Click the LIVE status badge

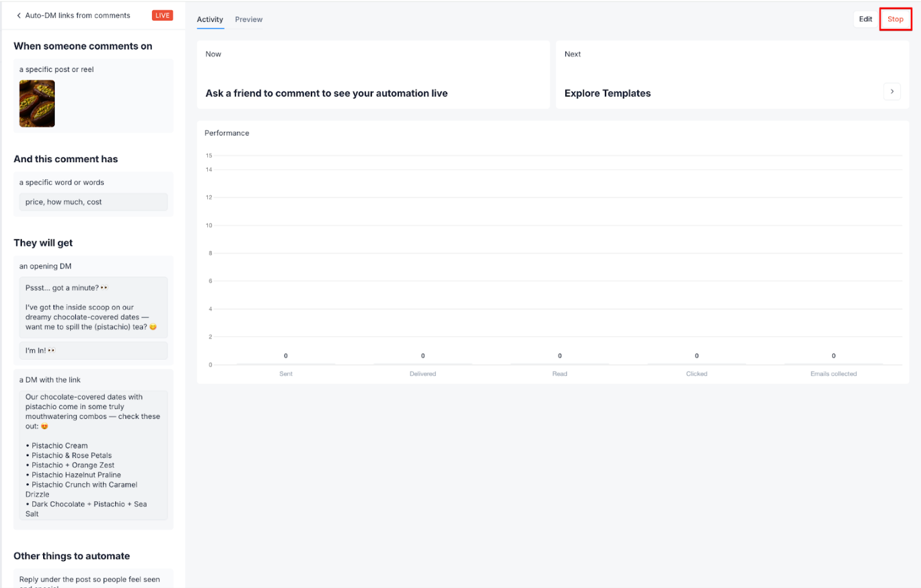[162, 15]
